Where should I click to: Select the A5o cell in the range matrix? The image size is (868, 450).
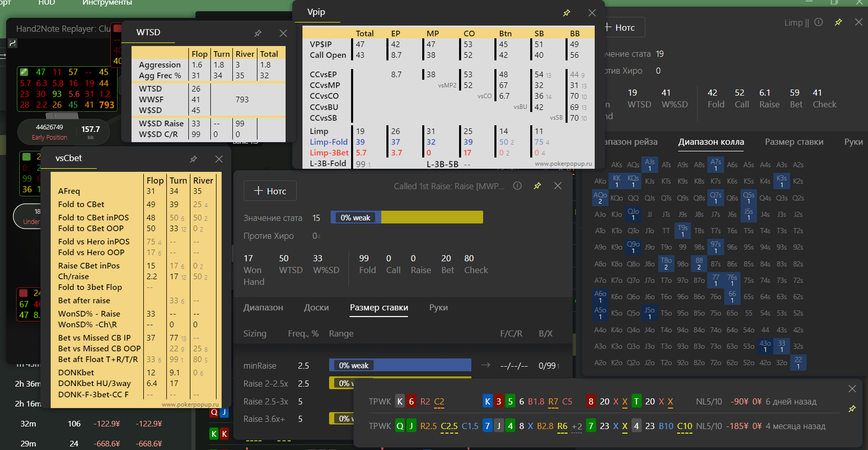(x=600, y=313)
